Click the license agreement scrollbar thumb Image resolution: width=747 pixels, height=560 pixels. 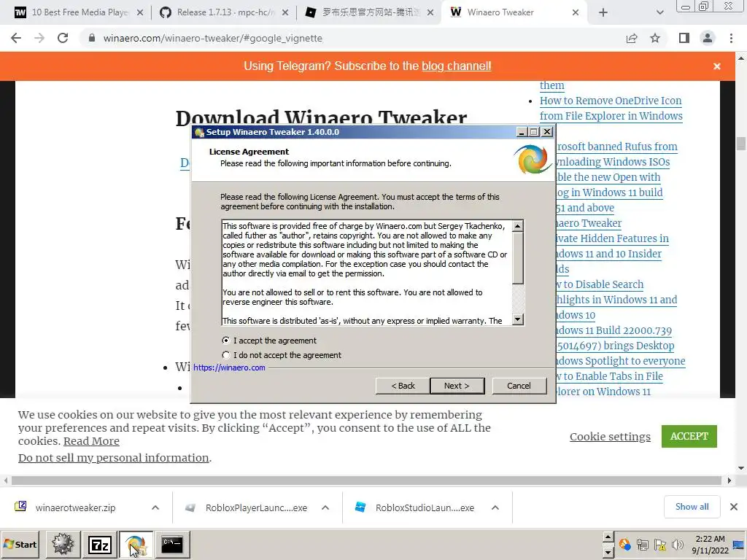coord(518,257)
